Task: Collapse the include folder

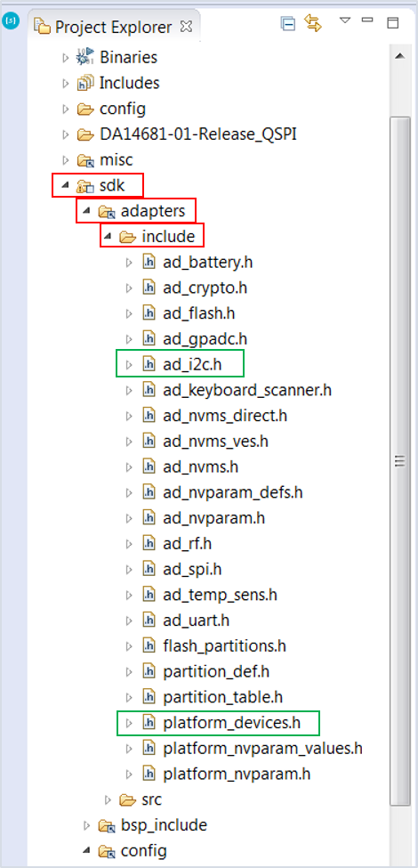Action: pos(109,238)
